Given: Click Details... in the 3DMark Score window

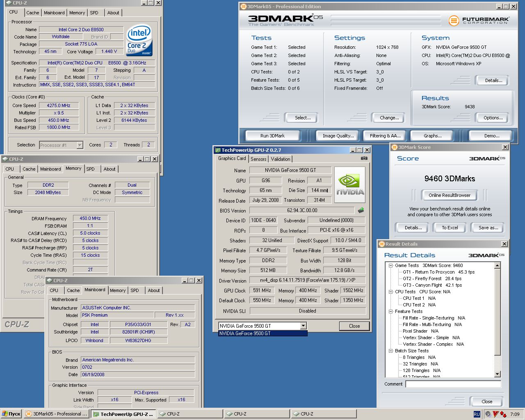Looking at the screenshot, I should [x=413, y=228].
